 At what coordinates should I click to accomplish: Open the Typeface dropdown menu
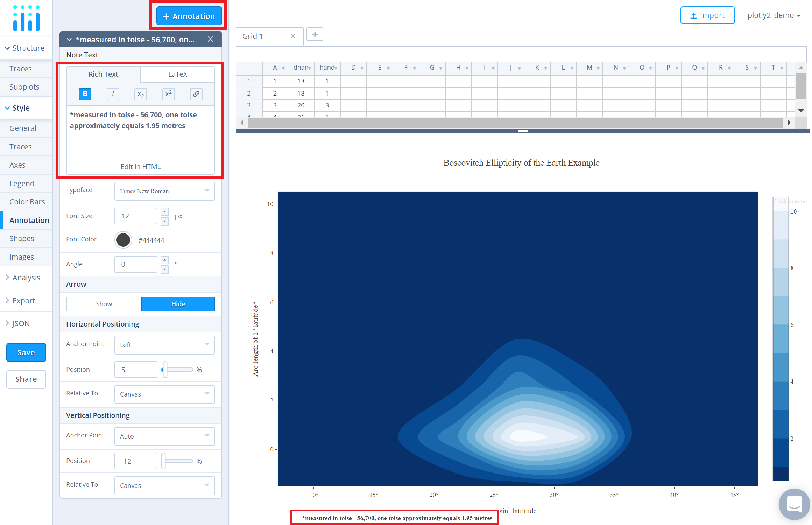click(x=163, y=191)
